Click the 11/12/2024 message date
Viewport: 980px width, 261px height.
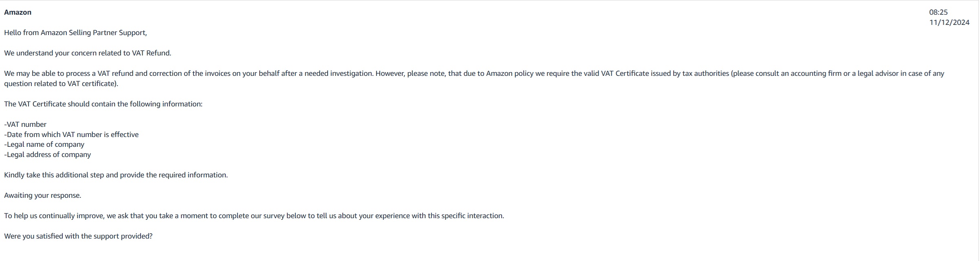coord(949,22)
